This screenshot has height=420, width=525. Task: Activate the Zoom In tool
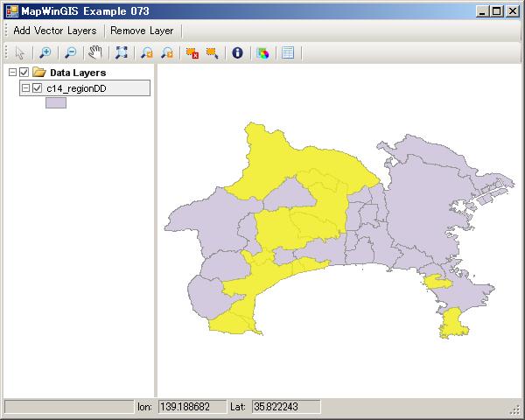click(45, 52)
